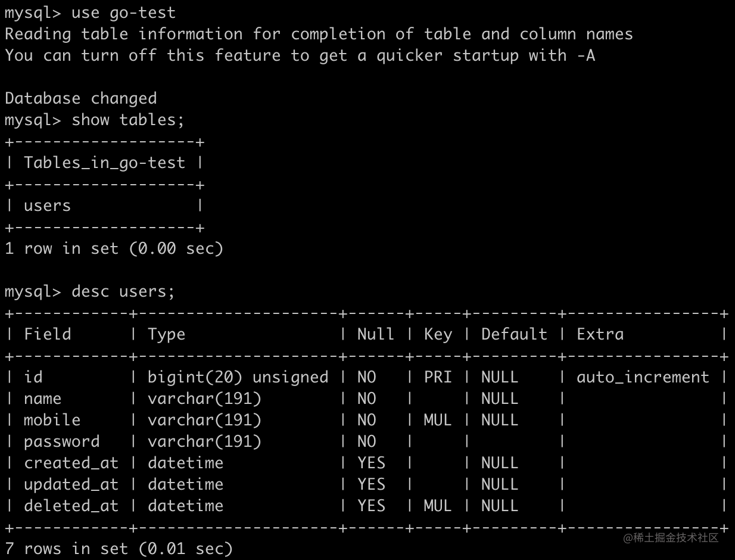735x560 pixels.
Task: Click the Null column header
Action: click(x=375, y=334)
